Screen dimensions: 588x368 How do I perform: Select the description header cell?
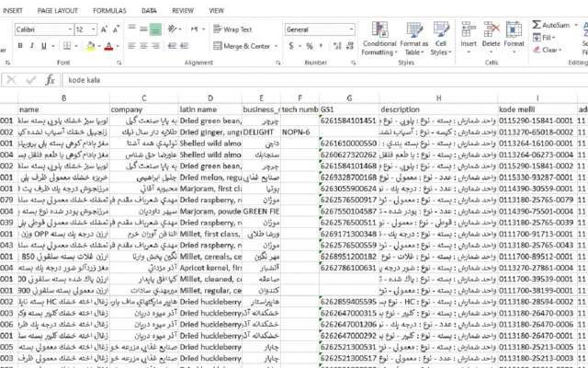coord(438,109)
